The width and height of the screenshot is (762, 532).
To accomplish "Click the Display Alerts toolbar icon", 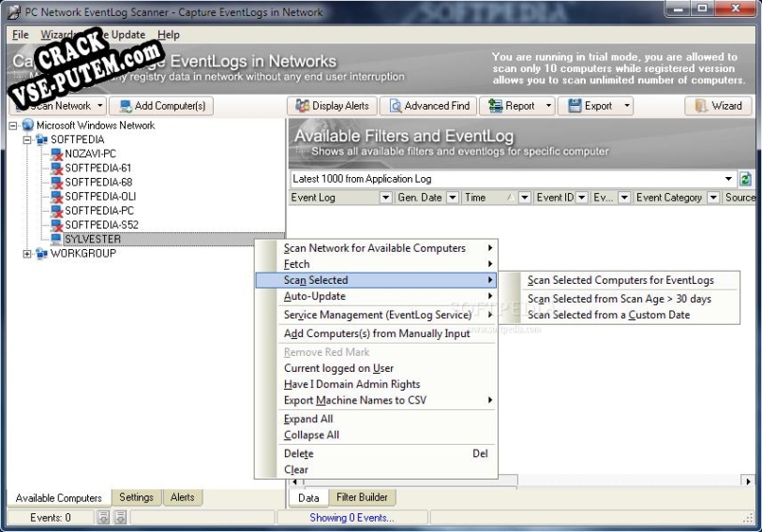I will [302, 106].
